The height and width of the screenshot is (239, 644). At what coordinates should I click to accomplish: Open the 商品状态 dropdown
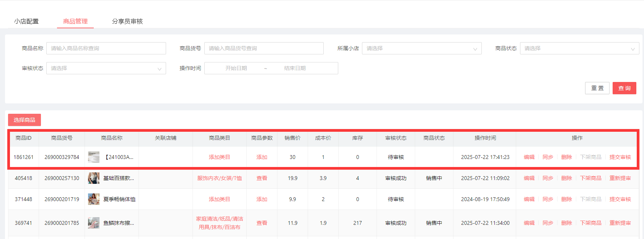(x=579, y=48)
